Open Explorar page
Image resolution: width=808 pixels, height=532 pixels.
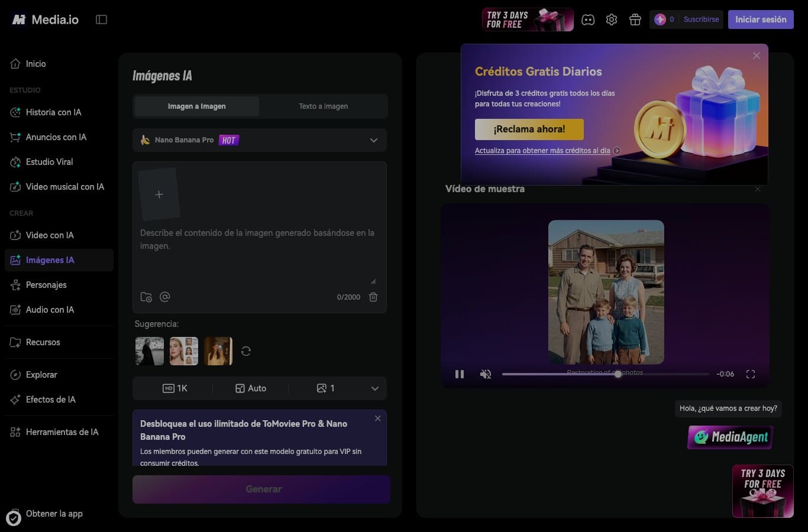coord(59,375)
